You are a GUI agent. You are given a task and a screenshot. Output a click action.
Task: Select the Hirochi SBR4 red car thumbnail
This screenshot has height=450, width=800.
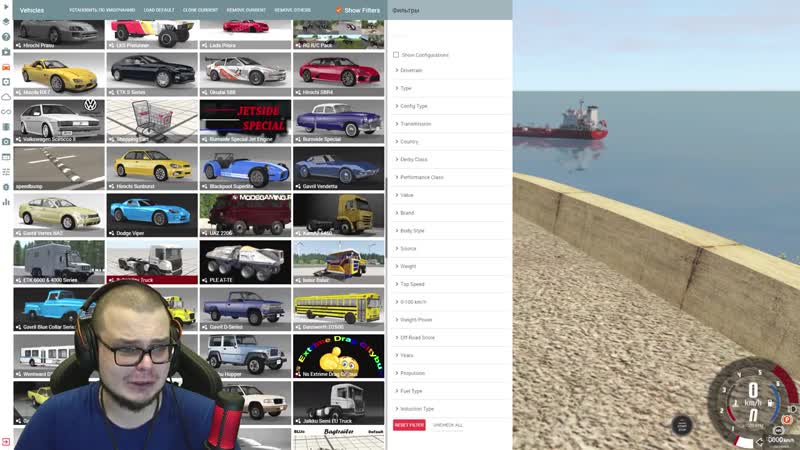339,74
